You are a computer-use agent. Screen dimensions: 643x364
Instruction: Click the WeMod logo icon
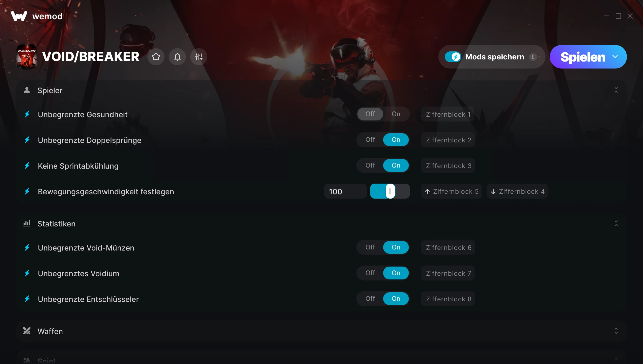19,16
